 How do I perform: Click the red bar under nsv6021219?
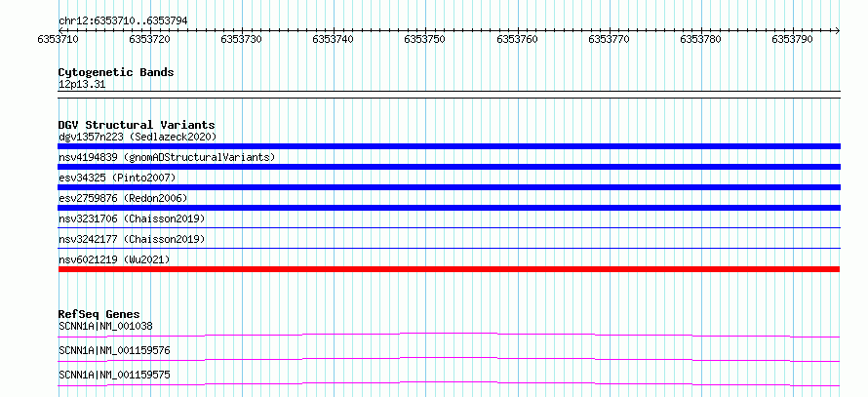(449, 269)
